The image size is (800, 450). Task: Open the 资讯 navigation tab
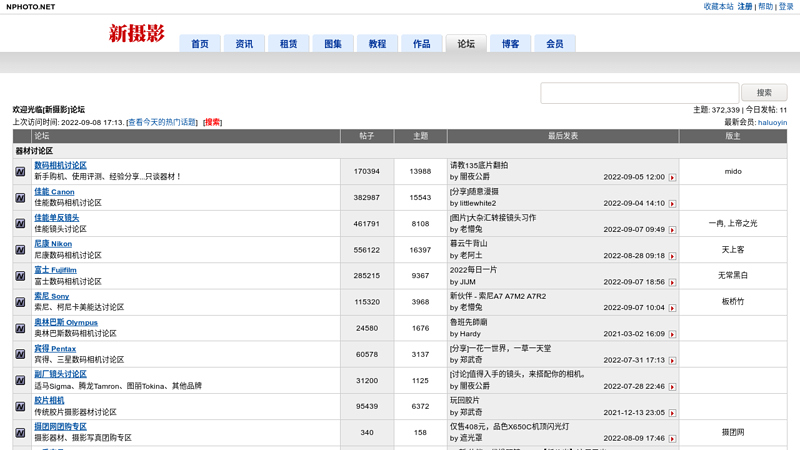(x=244, y=44)
